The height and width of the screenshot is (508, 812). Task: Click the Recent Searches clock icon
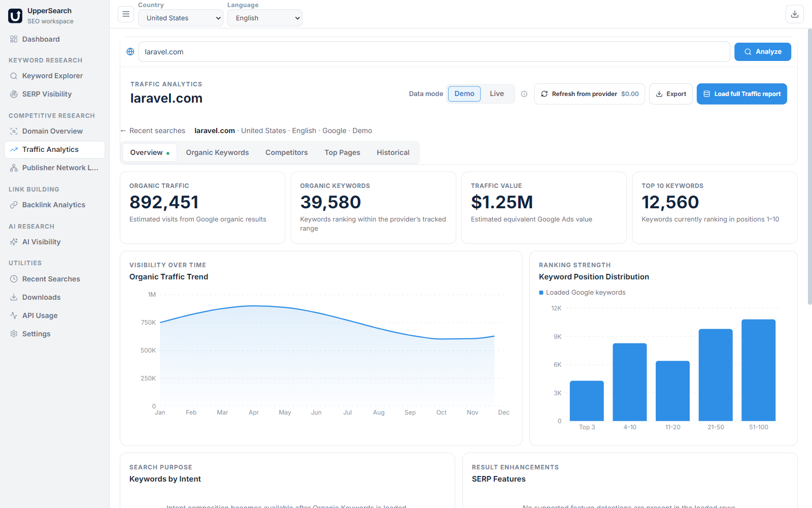[x=14, y=279]
